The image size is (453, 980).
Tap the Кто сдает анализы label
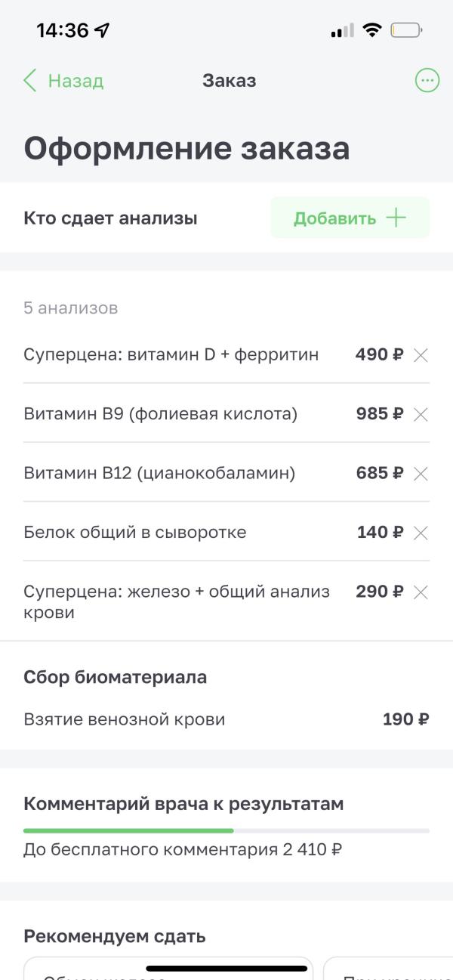click(110, 218)
